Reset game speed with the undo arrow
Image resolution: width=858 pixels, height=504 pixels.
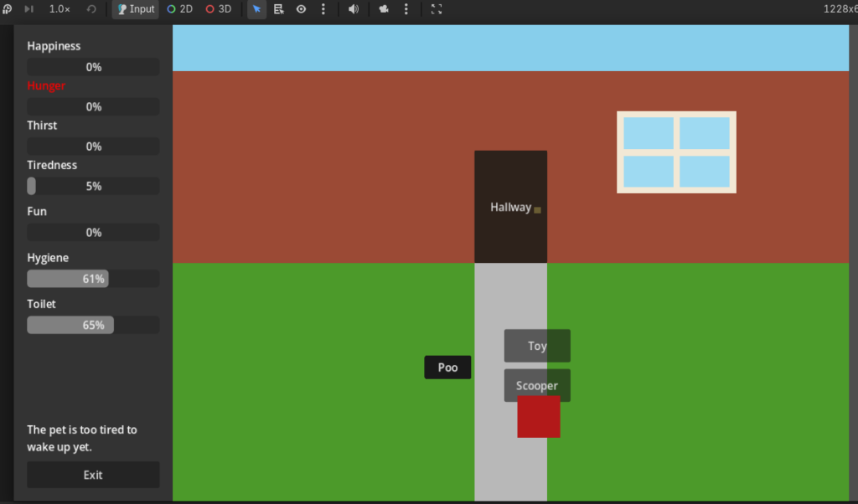(x=91, y=8)
